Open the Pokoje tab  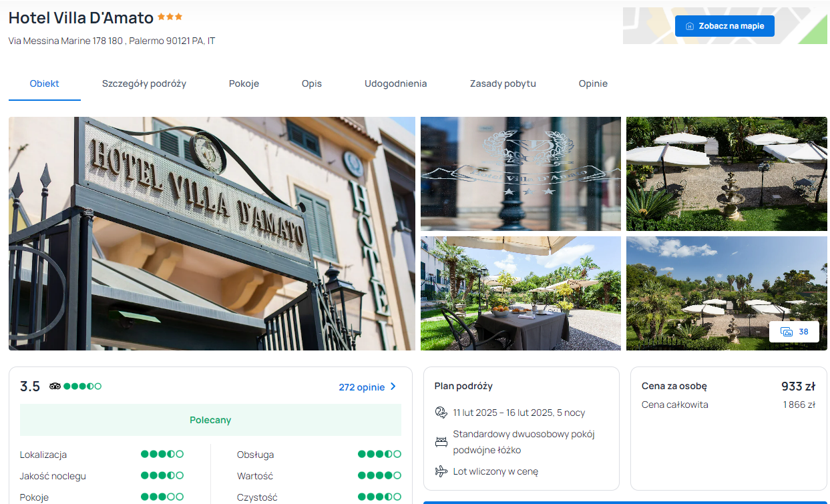click(x=244, y=83)
